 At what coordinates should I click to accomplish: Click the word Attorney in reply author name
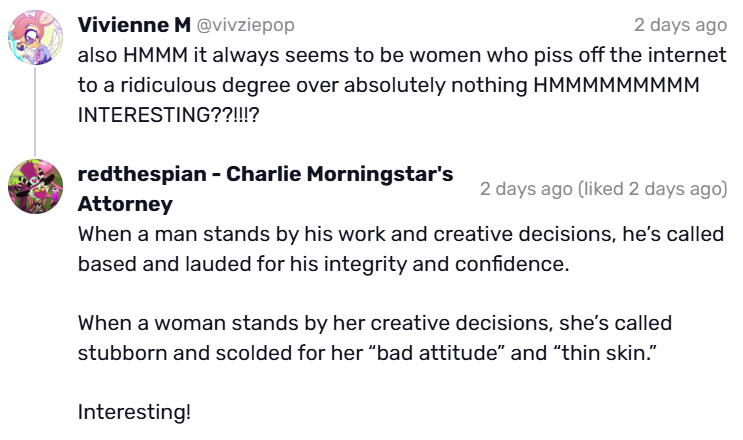(x=125, y=204)
